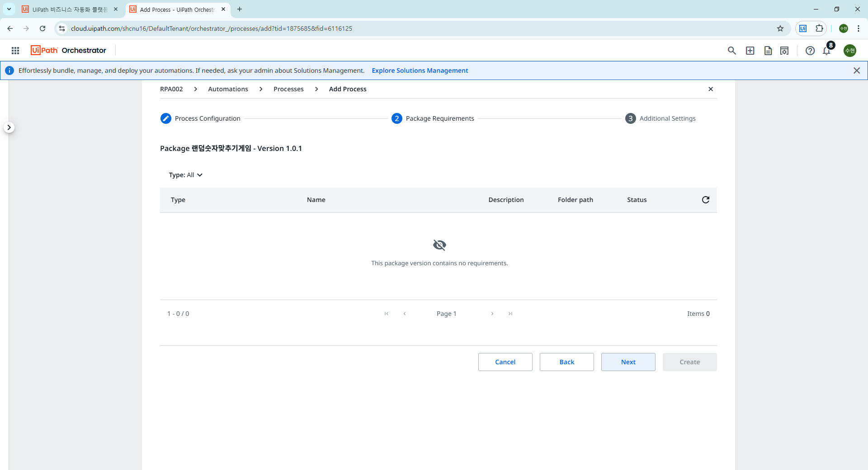Refresh the package requirements table

(x=706, y=200)
